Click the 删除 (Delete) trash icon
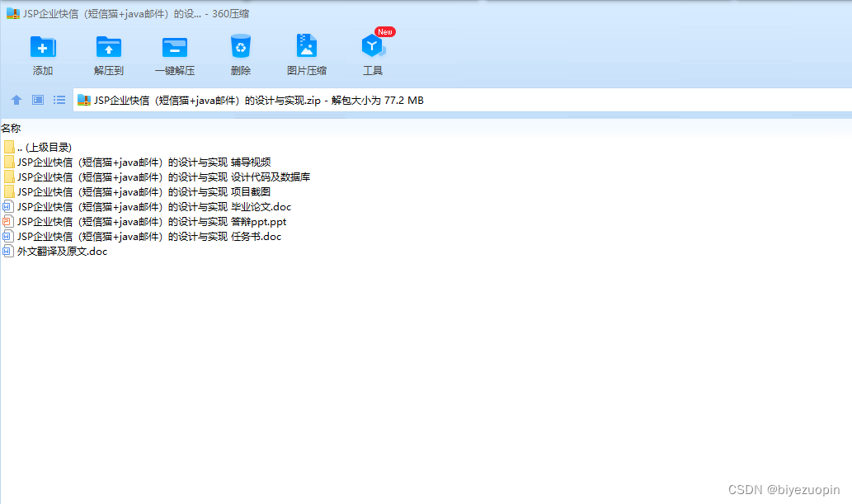Viewport: 852px width, 504px height. [x=241, y=46]
